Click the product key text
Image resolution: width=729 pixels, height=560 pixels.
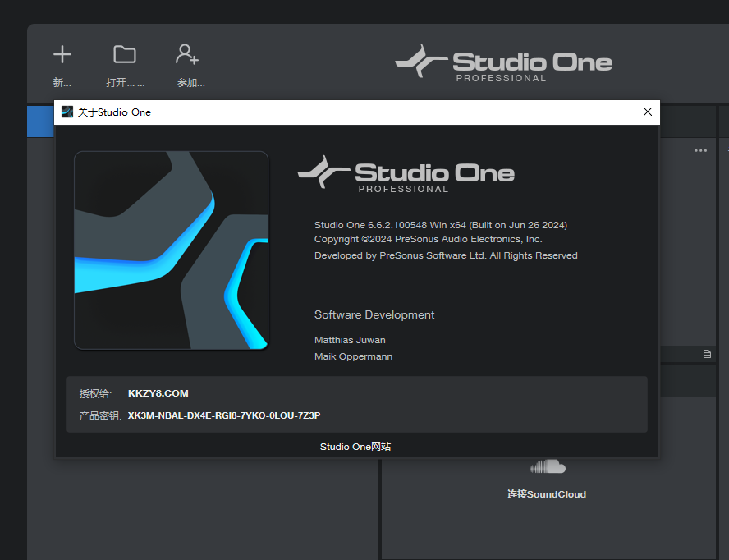pos(223,415)
